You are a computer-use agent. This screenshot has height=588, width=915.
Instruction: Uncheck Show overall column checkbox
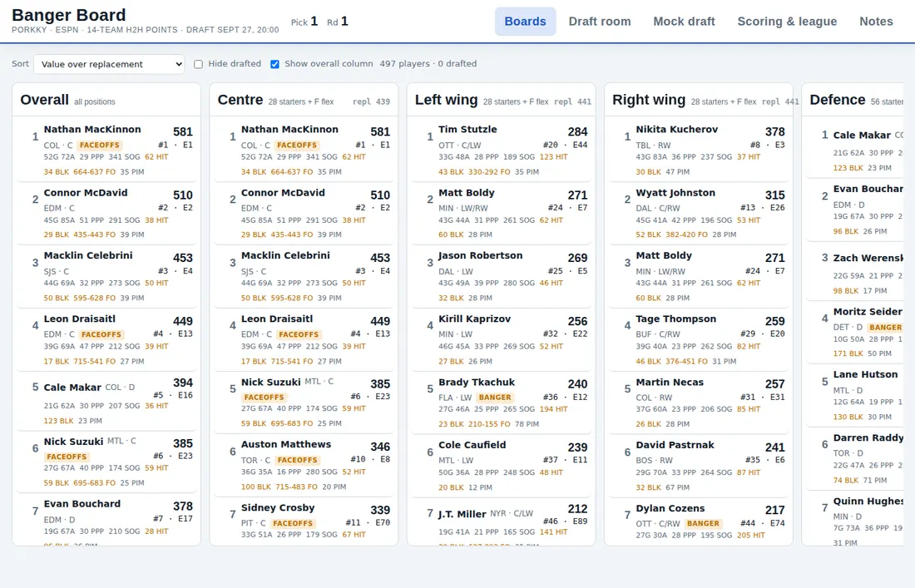(x=274, y=64)
